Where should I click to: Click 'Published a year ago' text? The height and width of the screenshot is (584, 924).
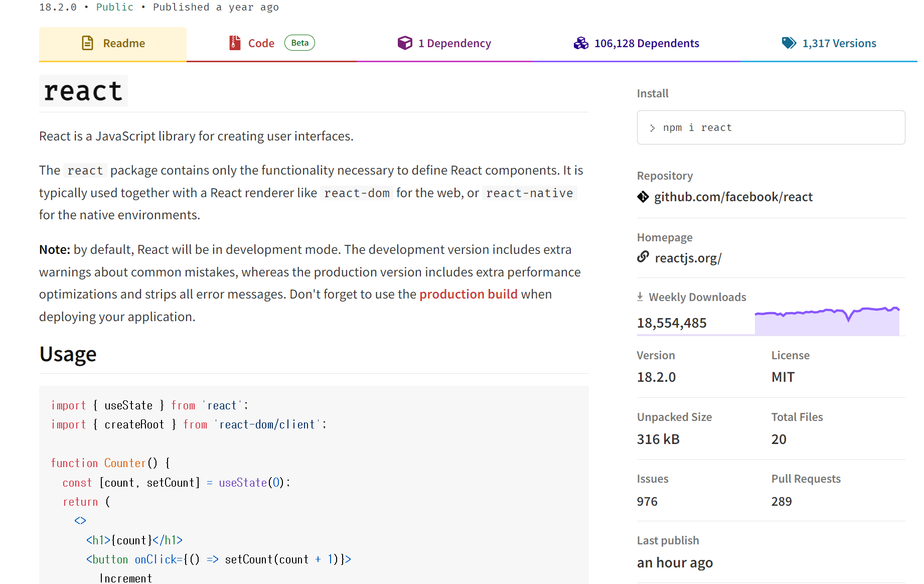point(216,7)
